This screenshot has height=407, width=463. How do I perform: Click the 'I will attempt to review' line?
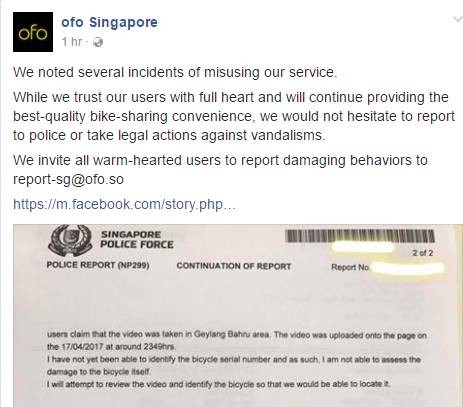(x=218, y=384)
